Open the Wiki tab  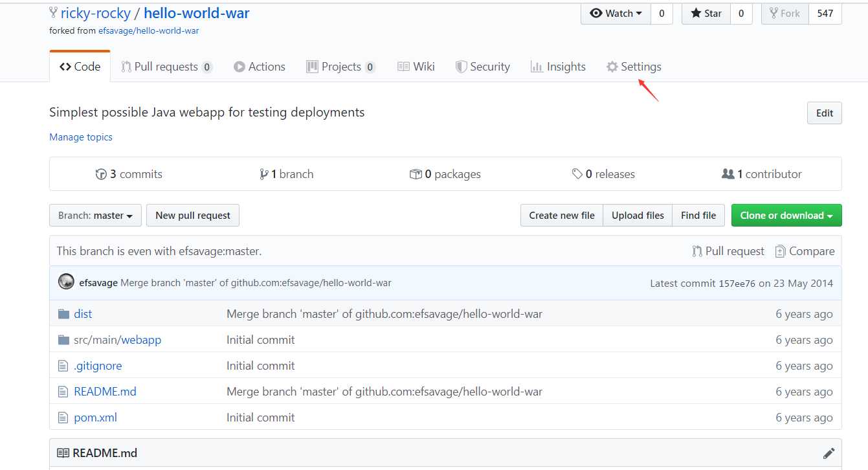pos(416,67)
